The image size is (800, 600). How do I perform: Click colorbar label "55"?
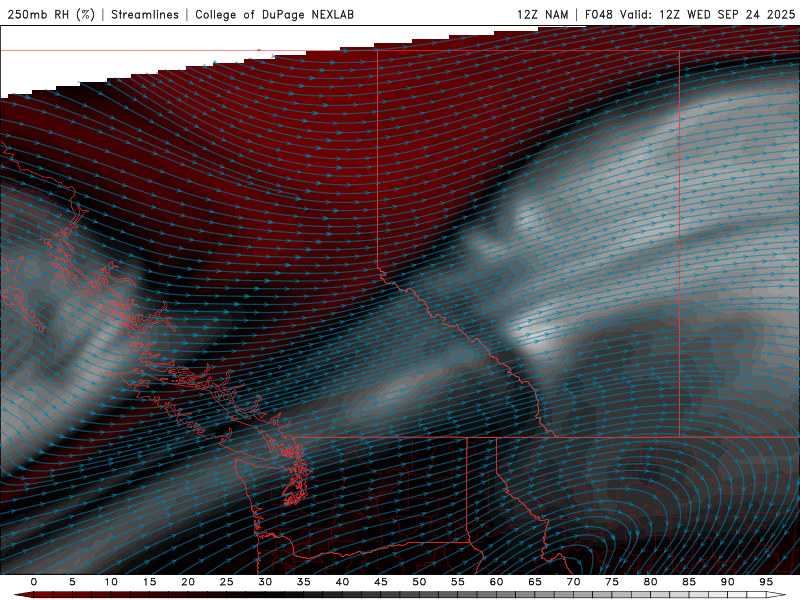(458, 582)
